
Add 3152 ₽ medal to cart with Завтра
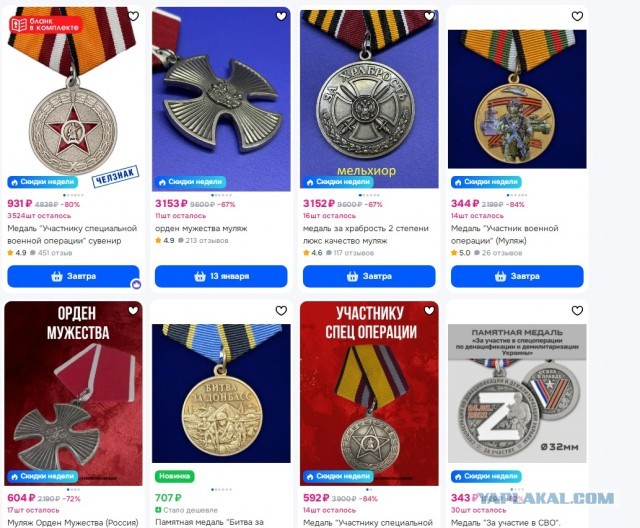[x=369, y=276]
